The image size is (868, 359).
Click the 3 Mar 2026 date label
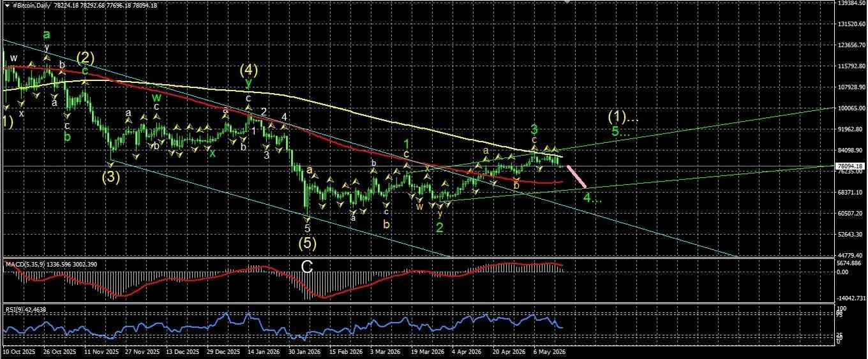click(x=384, y=351)
